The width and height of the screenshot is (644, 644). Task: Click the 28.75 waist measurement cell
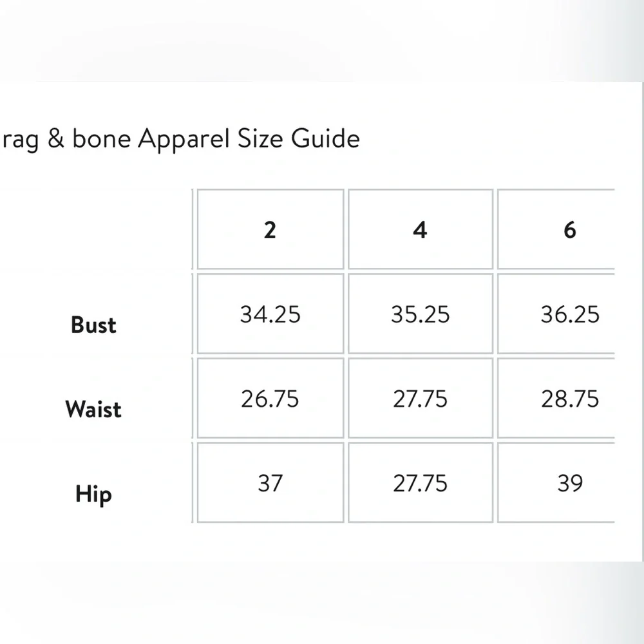(x=569, y=399)
